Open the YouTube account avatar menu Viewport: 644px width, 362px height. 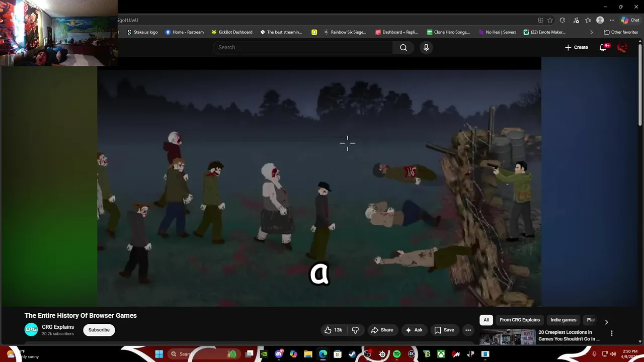click(622, 47)
